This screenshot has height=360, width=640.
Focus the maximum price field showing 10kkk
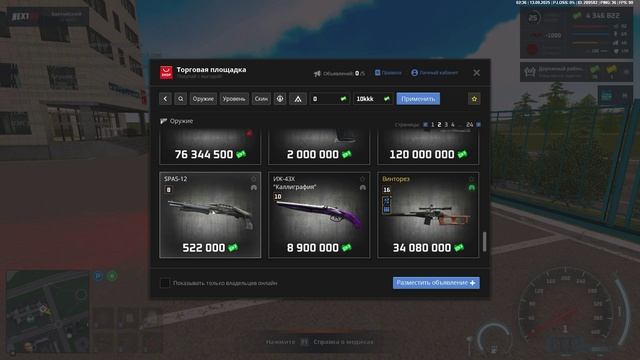pyautogui.click(x=373, y=99)
